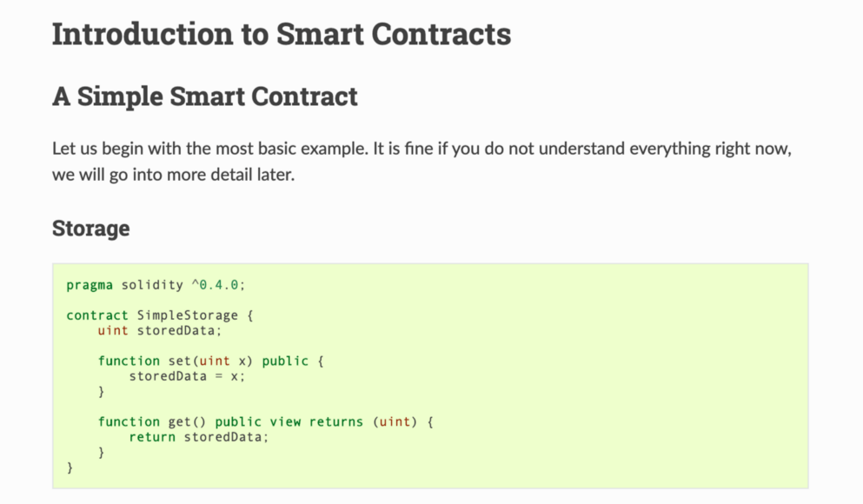Click the "get" function name
863x504 pixels.
[179, 421]
